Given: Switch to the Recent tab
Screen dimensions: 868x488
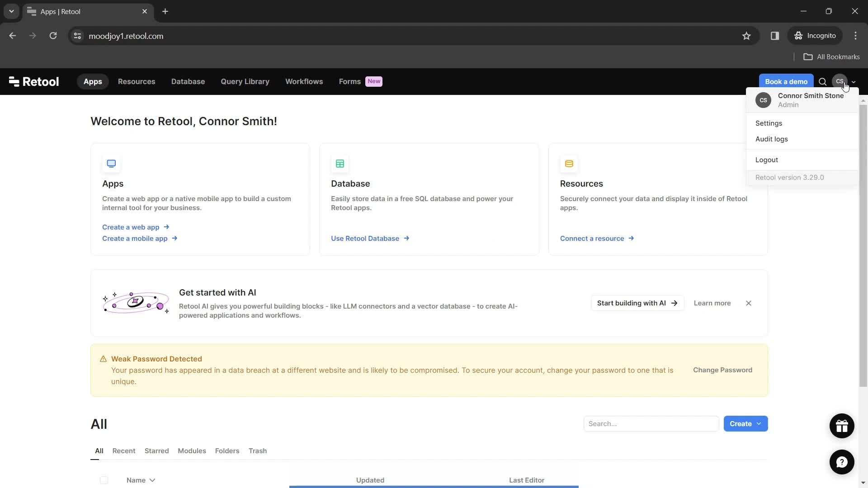Looking at the screenshot, I should tap(124, 451).
